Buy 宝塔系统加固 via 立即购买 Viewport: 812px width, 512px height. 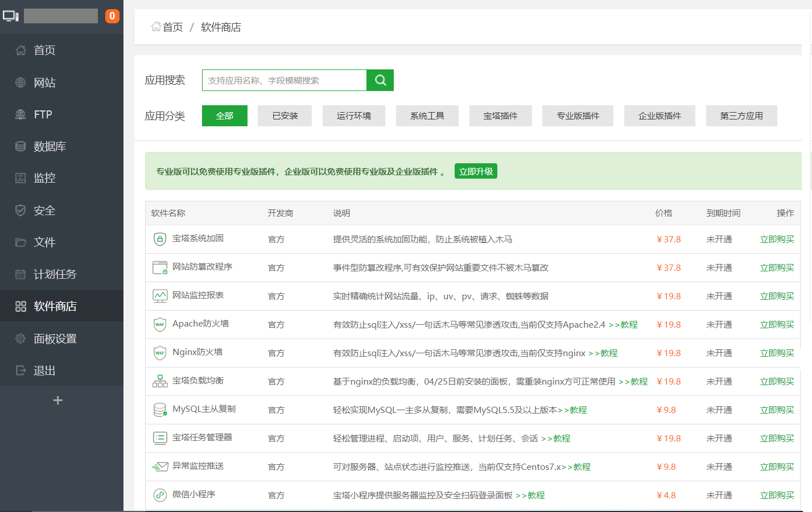coord(777,240)
